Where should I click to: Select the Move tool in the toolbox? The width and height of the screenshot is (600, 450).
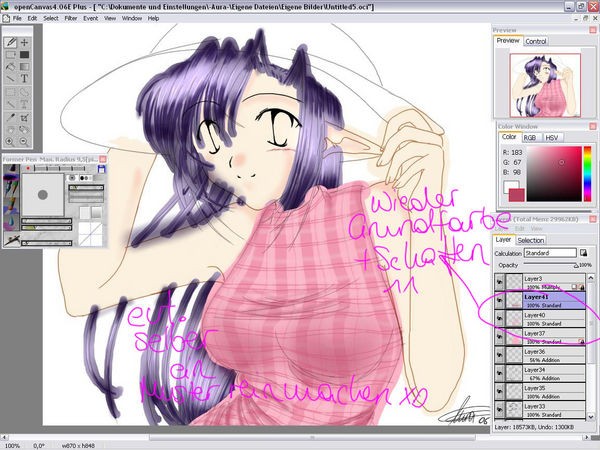pos(24,43)
